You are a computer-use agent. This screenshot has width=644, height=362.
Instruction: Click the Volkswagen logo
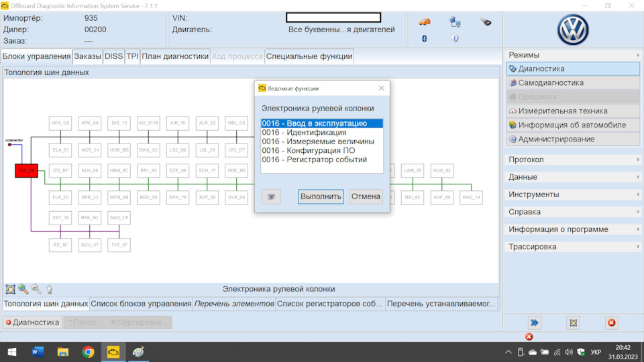coord(573,30)
